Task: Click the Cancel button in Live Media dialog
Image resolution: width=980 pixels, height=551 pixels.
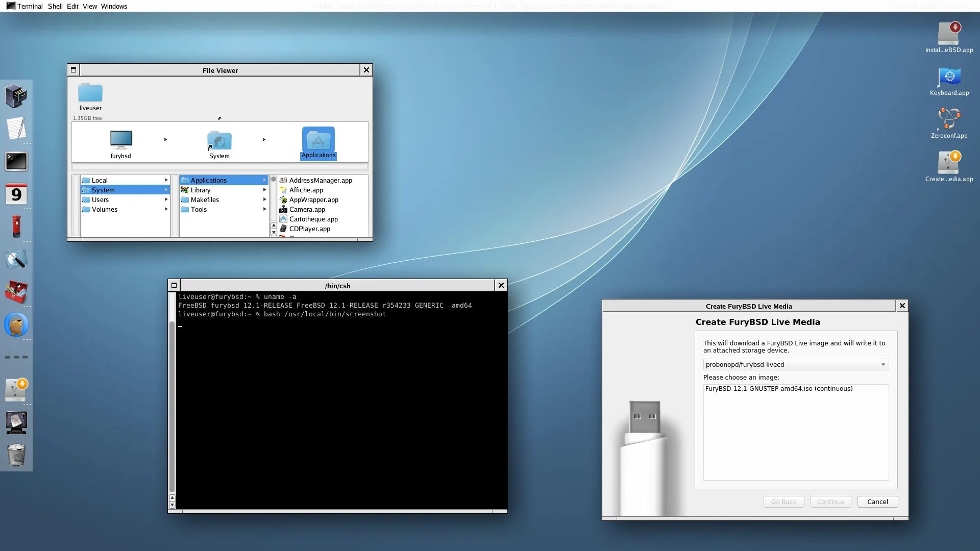Action: [877, 502]
